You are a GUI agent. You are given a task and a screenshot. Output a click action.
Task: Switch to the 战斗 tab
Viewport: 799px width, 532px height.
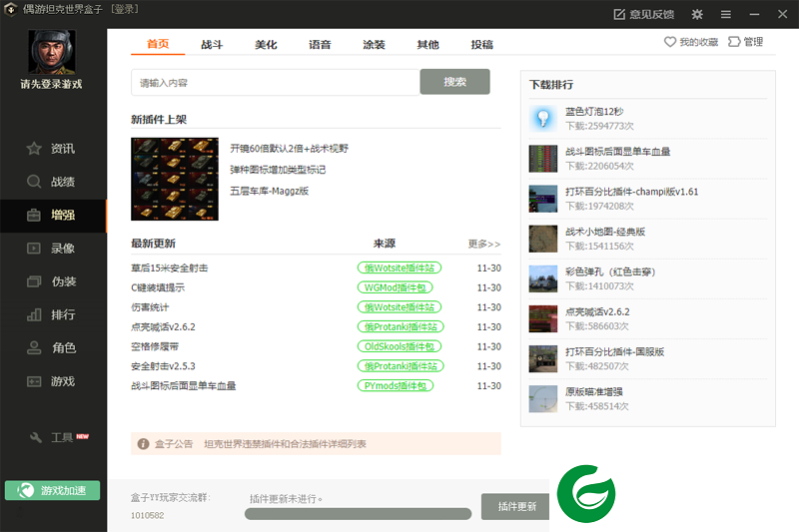212,44
